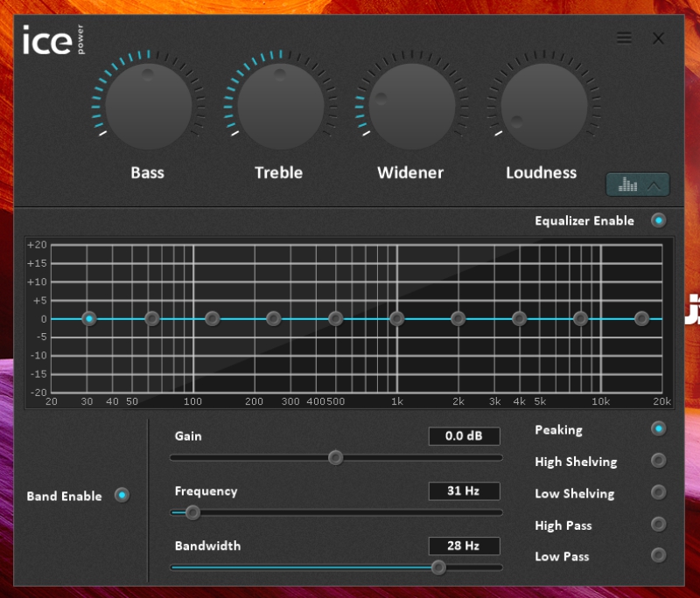Click the Treble knob

tap(280, 107)
